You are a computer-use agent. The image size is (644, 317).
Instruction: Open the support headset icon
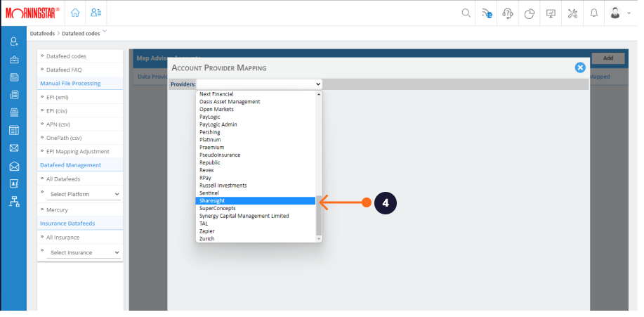tap(508, 13)
